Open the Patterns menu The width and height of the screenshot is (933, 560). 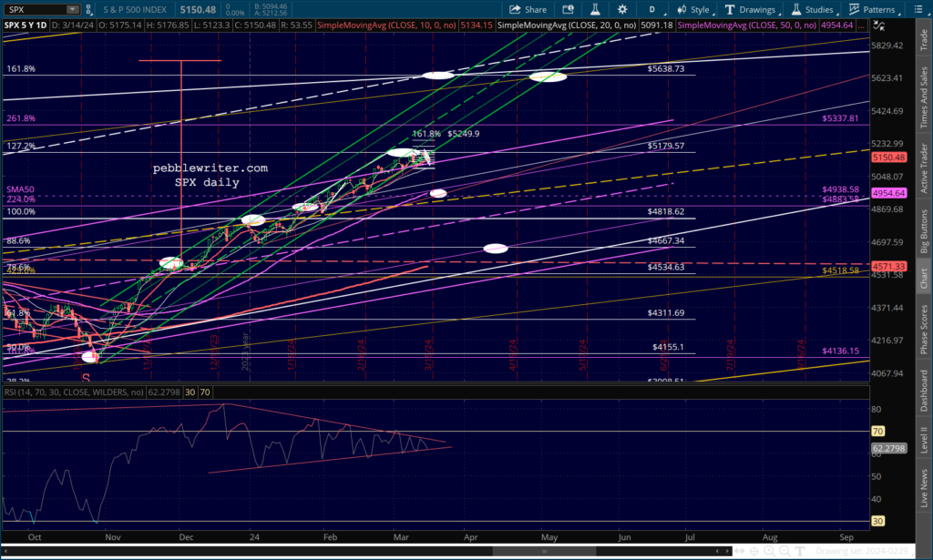click(x=872, y=9)
